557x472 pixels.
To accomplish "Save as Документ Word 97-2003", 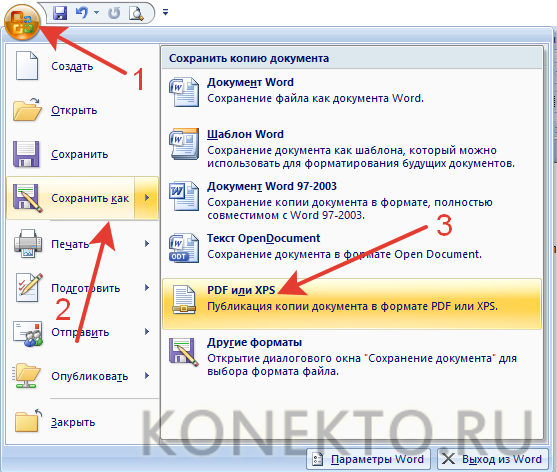I will (x=352, y=200).
